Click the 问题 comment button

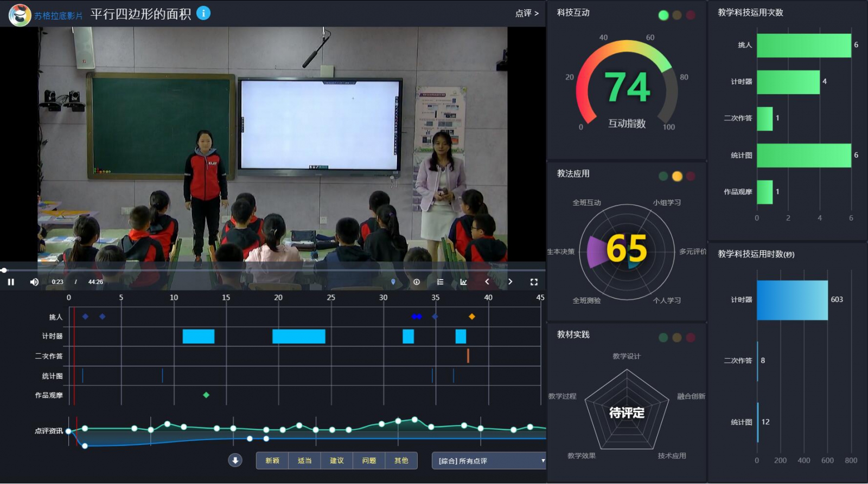(369, 461)
